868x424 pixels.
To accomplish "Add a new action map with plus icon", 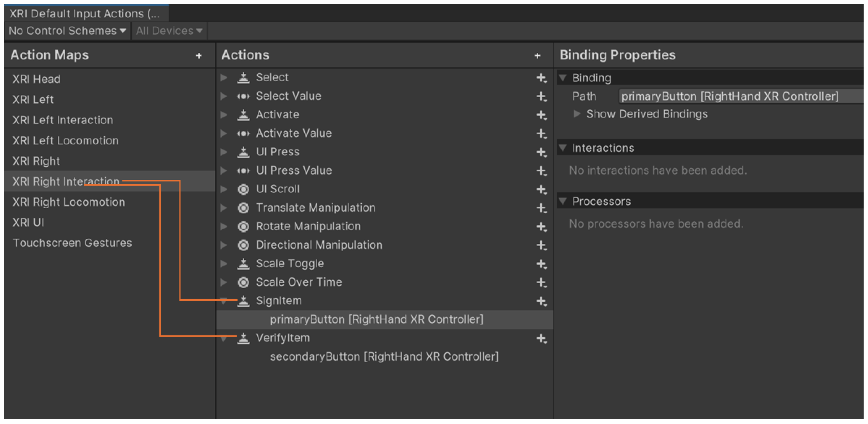I will [x=199, y=56].
